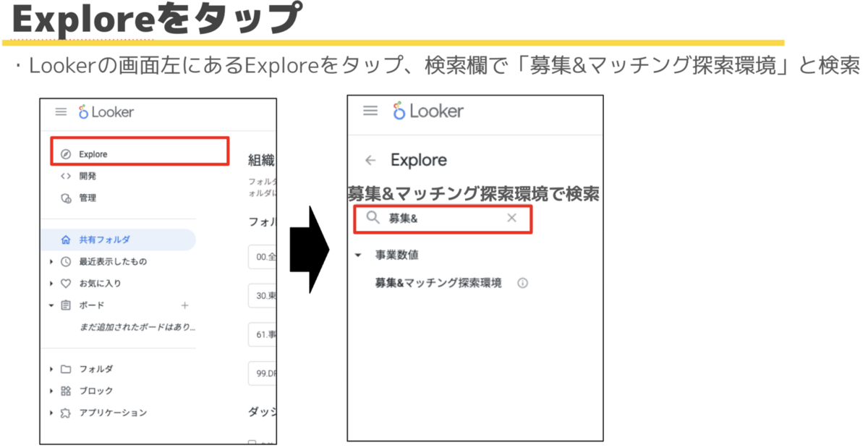Click the home icon beside 共有フォルダ
Viewport: 868px width, 448px height.
click(66, 240)
